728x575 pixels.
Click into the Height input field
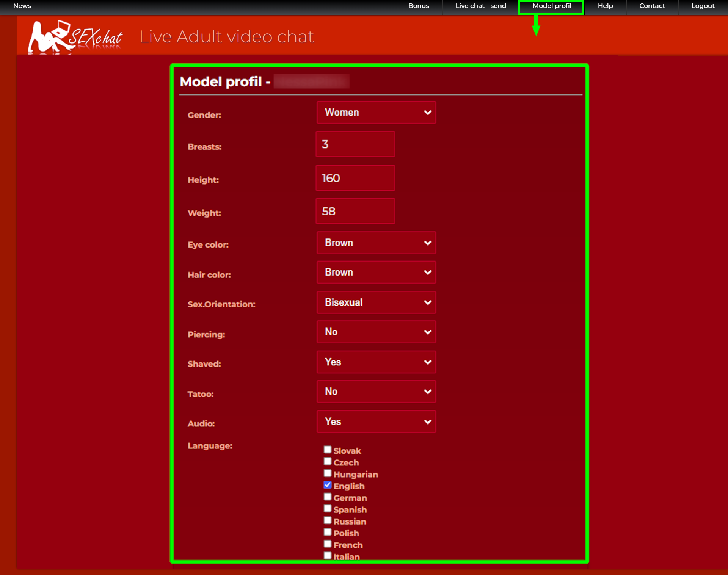[355, 178]
